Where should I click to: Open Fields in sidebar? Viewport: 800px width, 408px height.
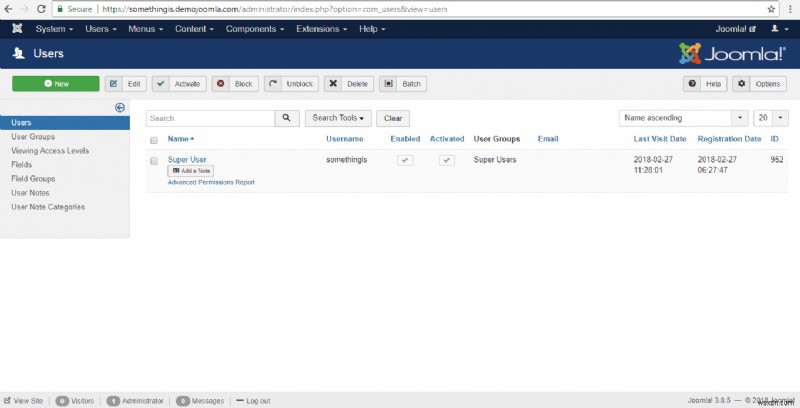click(x=21, y=165)
